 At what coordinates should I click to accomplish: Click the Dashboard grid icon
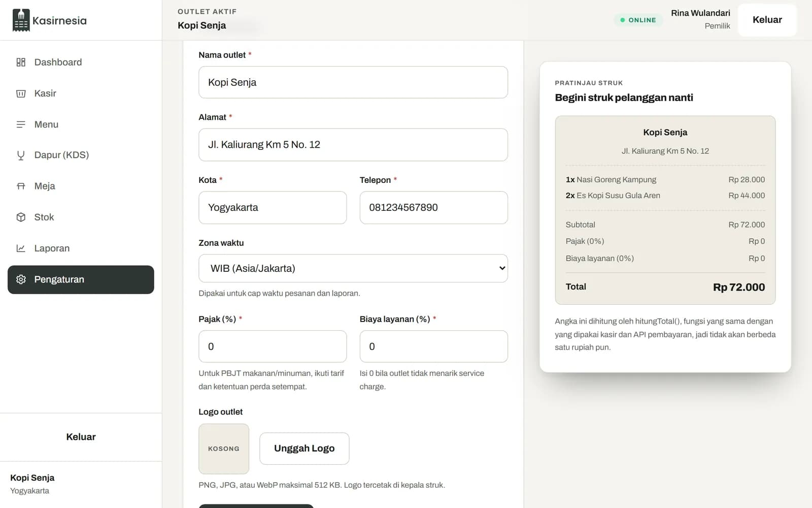click(21, 62)
